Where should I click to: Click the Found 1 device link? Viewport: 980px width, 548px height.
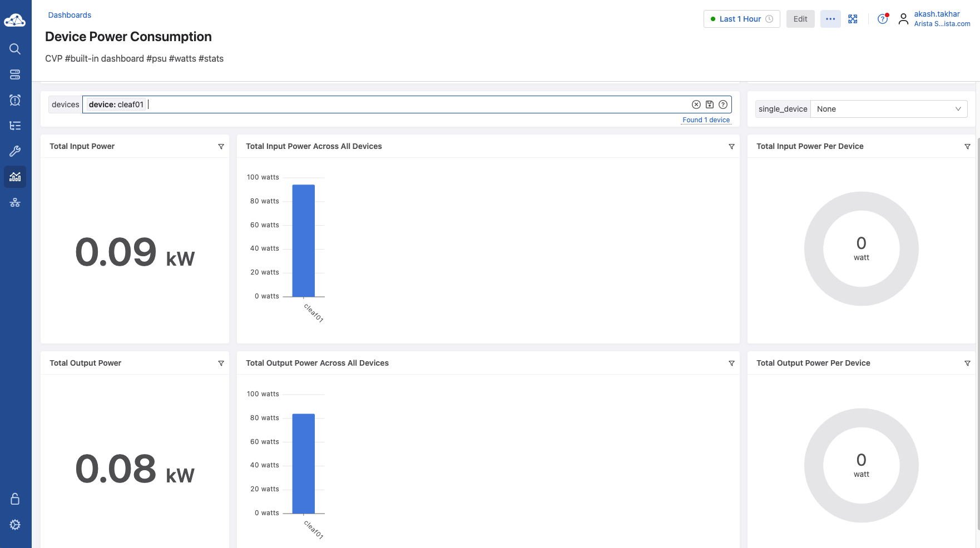click(x=706, y=120)
